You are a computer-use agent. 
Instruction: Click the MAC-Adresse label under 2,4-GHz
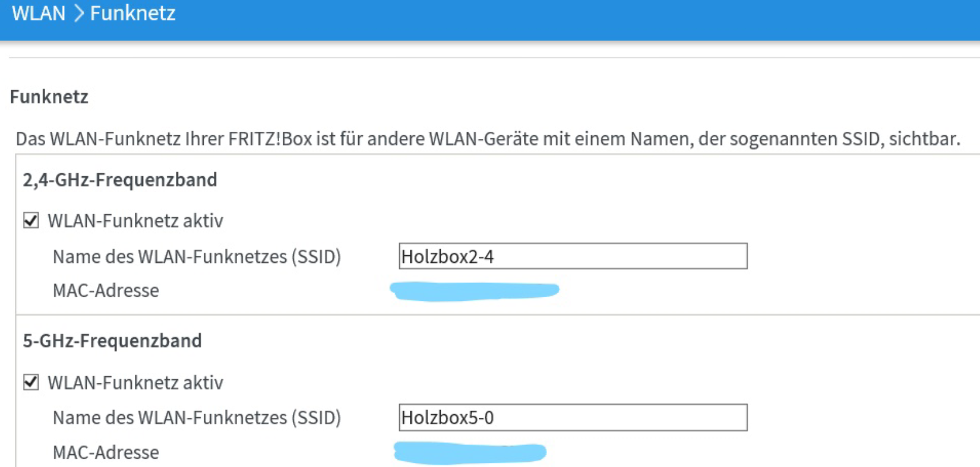pos(106,291)
